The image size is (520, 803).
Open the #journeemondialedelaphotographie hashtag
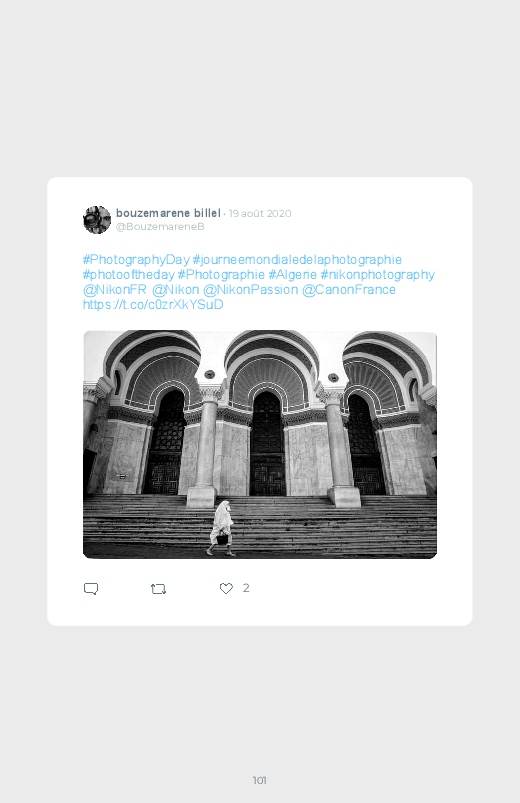pyautogui.click(x=297, y=260)
